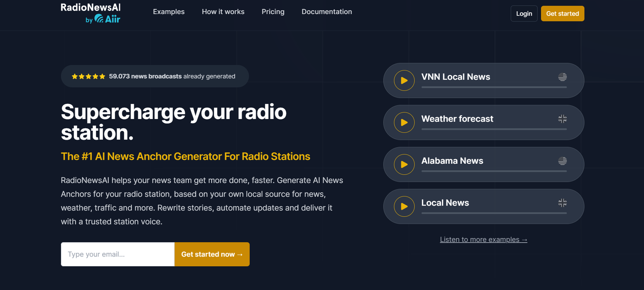Click the US flag icon on Alabama News
This screenshot has width=644, height=290.
(562, 161)
